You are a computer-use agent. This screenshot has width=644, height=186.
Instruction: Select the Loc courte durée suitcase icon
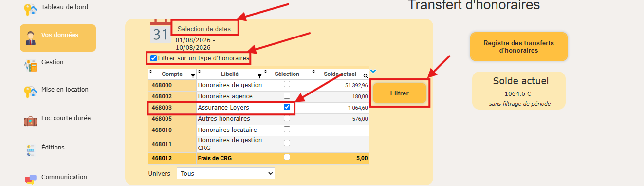coord(31,120)
